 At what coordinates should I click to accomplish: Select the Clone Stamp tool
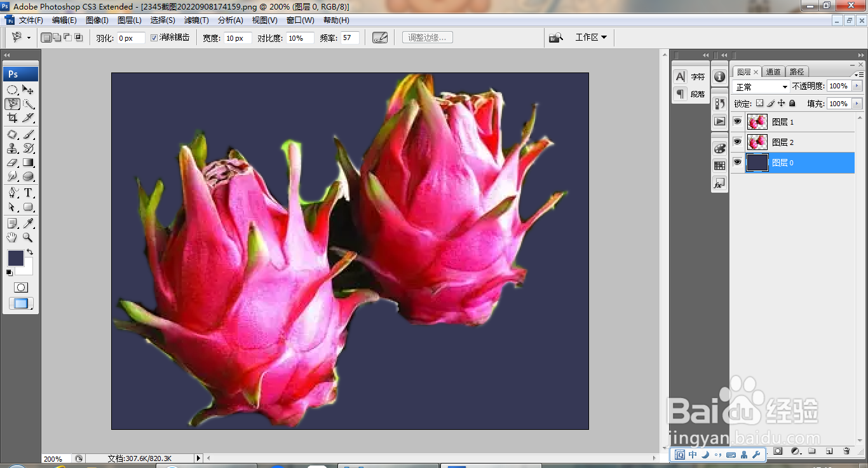tap(12, 148)
